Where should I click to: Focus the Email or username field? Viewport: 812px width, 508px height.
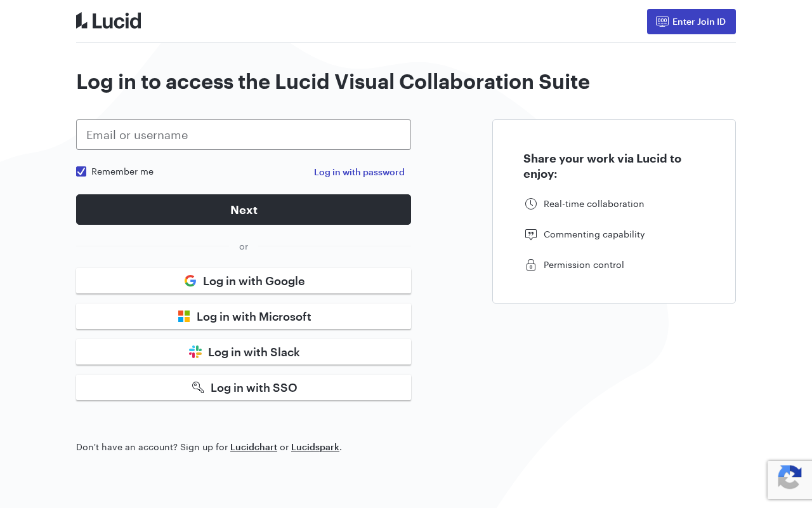point(244,135)
